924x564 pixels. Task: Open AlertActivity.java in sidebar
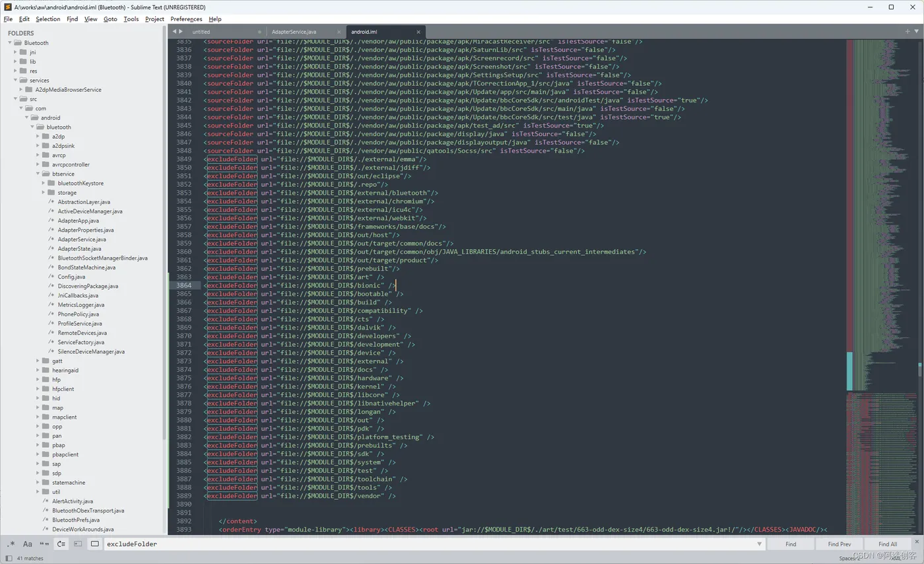(73, 501)
